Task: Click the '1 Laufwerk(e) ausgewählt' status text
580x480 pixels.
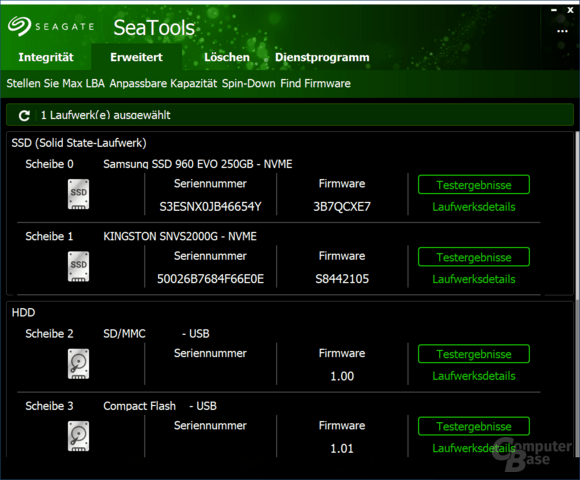Action: click(x=105, y=115)
